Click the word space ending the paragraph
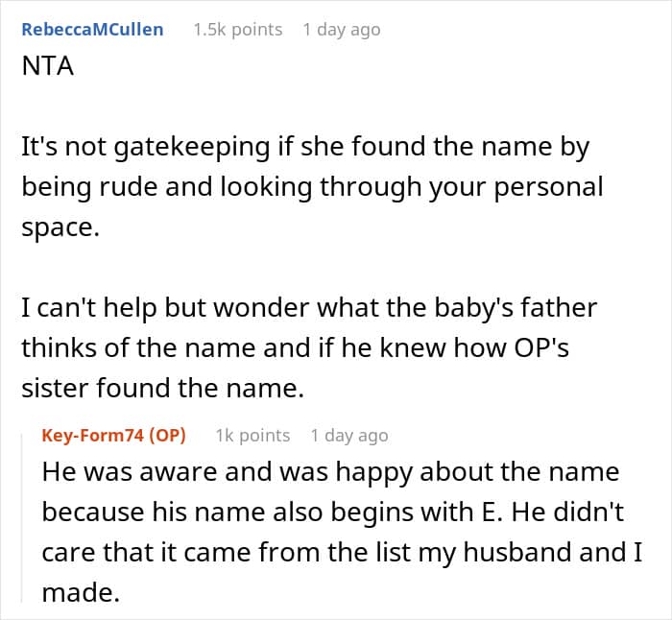 tap(60, 227)
